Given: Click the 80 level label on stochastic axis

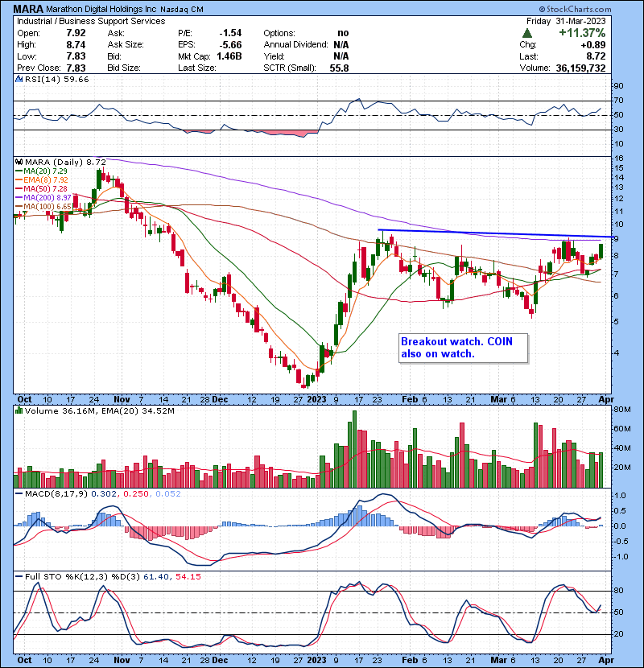Looking at the screenshot, I should (x=618, y=591).
